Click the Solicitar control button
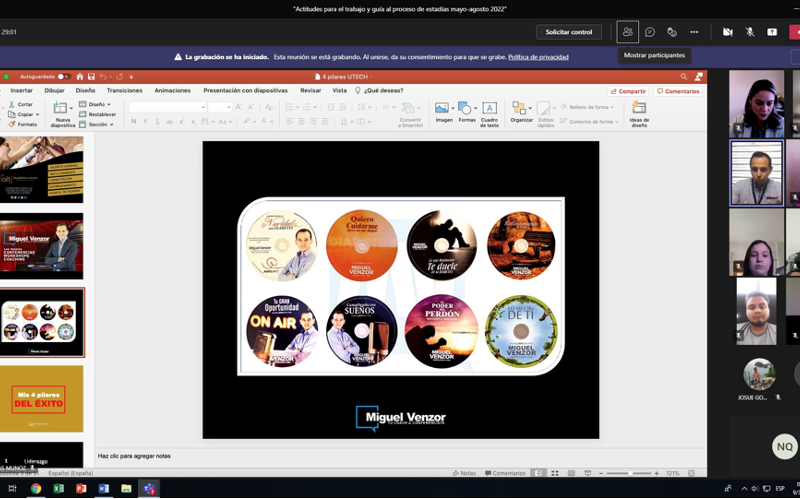The width and height of the screenshot is (800, 499). 568,32
